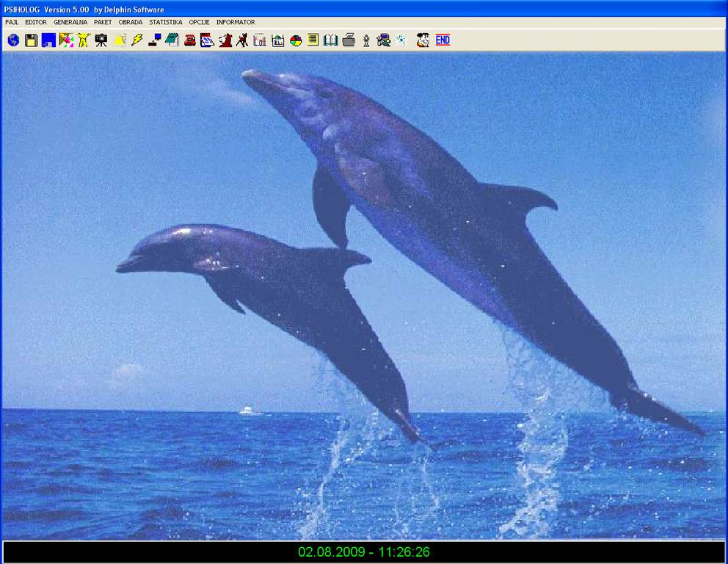Click the open book icon
Image resolution: width=728 pixels, height=564 pixels.
click(330, 40)
